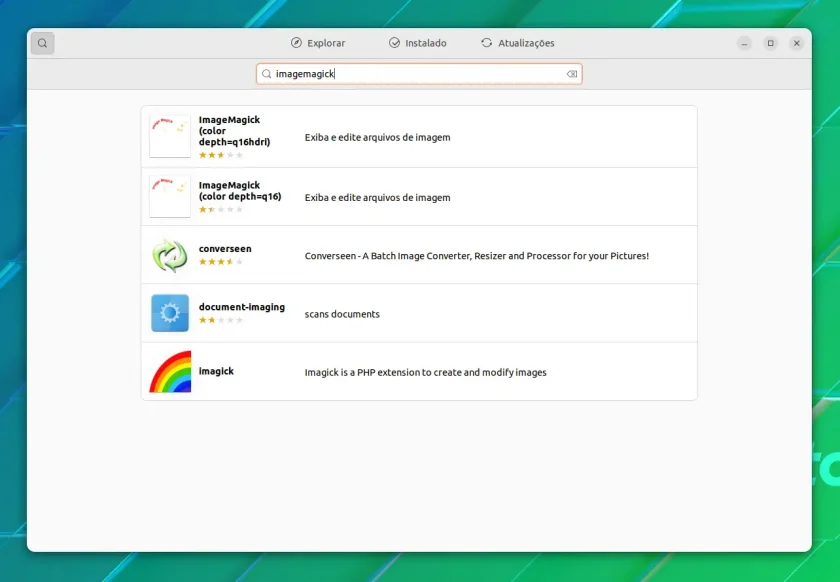Click the green converseen arrows icon

tap(170, 255)
